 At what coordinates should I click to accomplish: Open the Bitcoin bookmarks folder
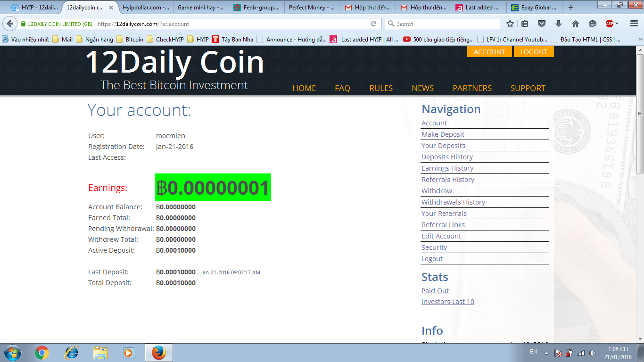coord(130,39)
